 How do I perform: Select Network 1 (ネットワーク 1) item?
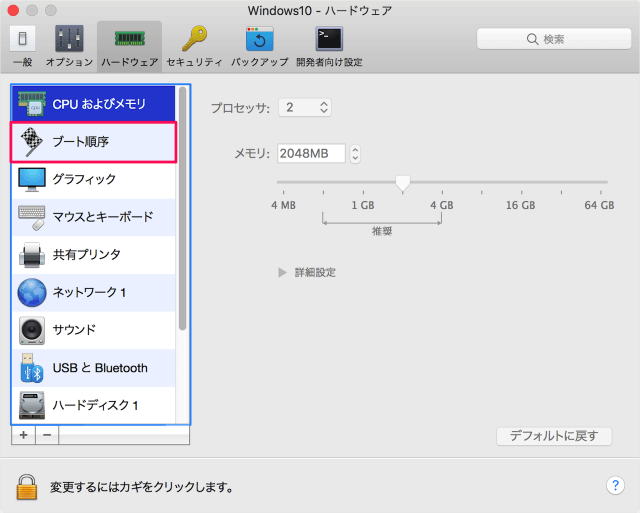click(x=93, y=292)
